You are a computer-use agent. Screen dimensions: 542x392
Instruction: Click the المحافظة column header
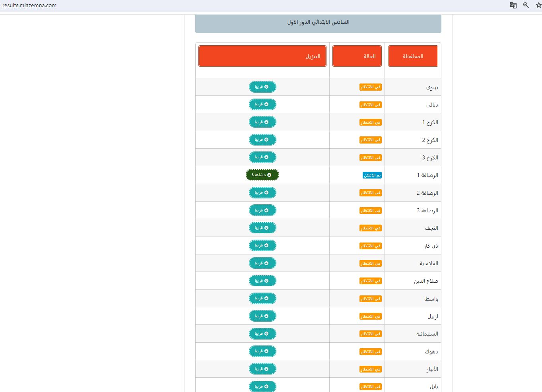click(x=413, y=56)
